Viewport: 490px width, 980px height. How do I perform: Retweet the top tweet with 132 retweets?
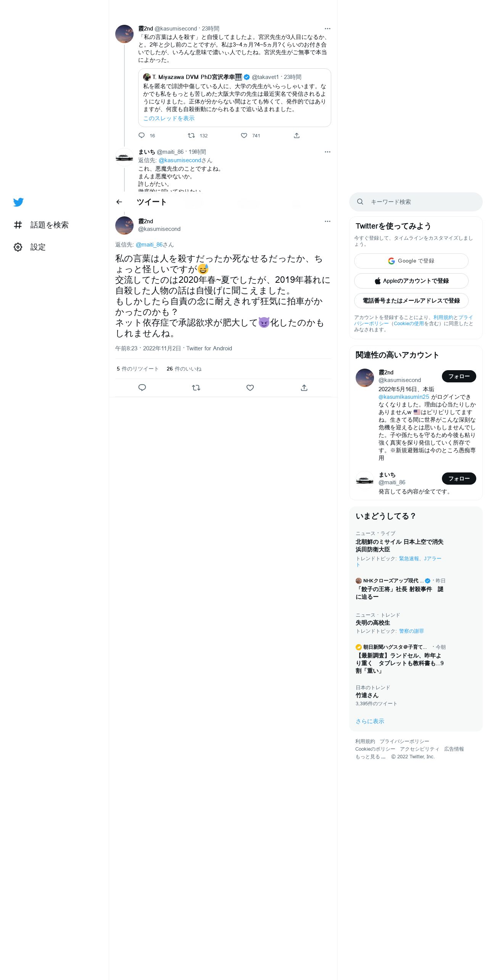192,135
